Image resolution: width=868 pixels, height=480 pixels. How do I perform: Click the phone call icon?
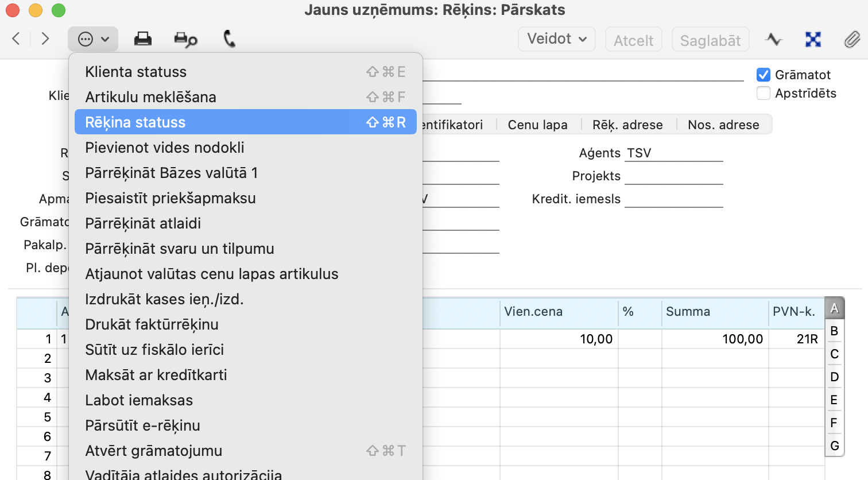229,39
